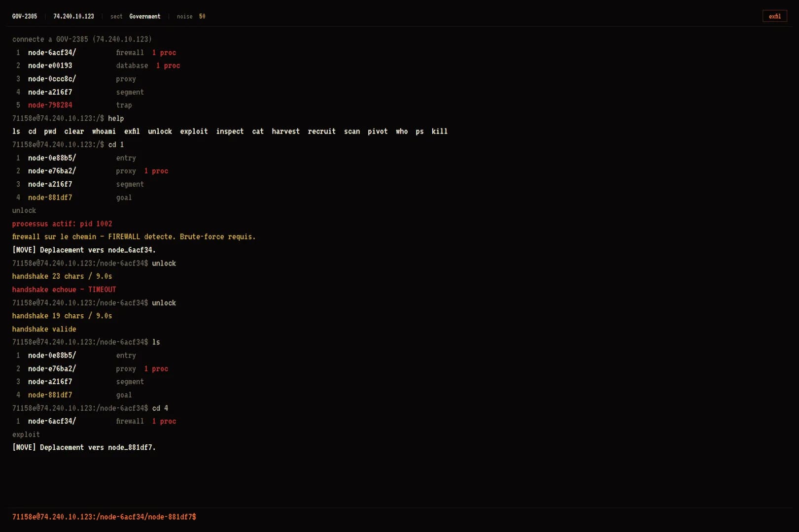Click the 'ps' command in help list
Viewport: 799px width, 532px height.
click(419, 132)
